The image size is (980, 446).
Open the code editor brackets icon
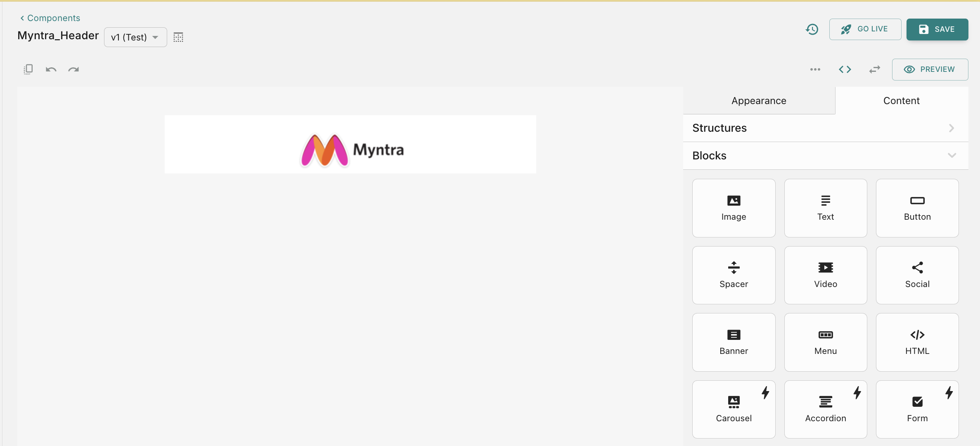845,69
